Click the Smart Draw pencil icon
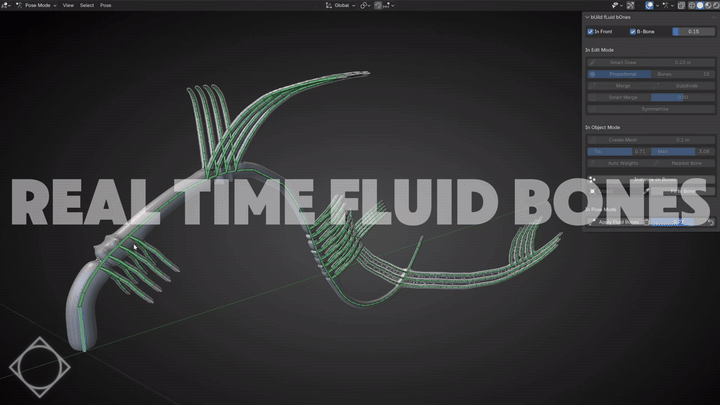This screenshot has height=405, width=720. tap(592, 62)
